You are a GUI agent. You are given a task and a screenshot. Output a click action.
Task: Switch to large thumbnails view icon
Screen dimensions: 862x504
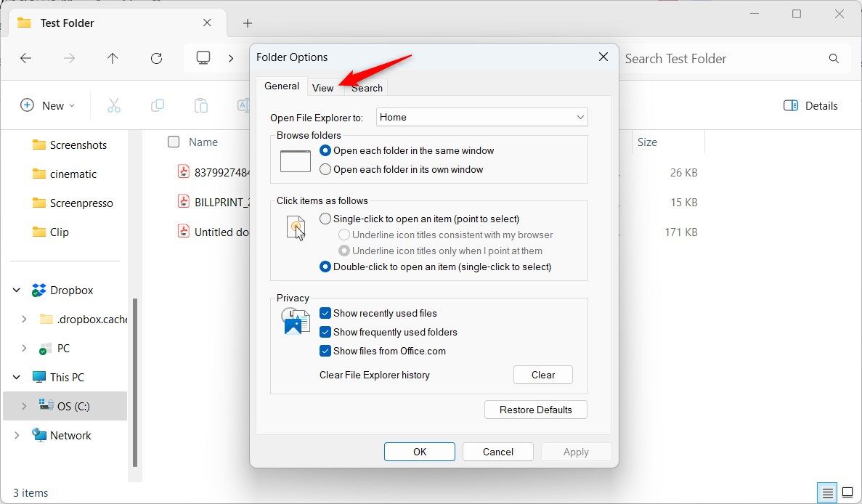847,493
